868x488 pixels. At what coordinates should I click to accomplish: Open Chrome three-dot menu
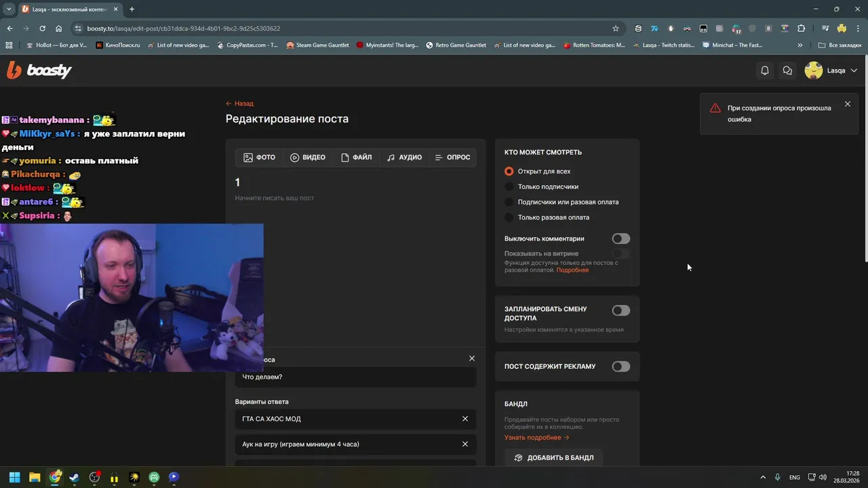point(858,28)
